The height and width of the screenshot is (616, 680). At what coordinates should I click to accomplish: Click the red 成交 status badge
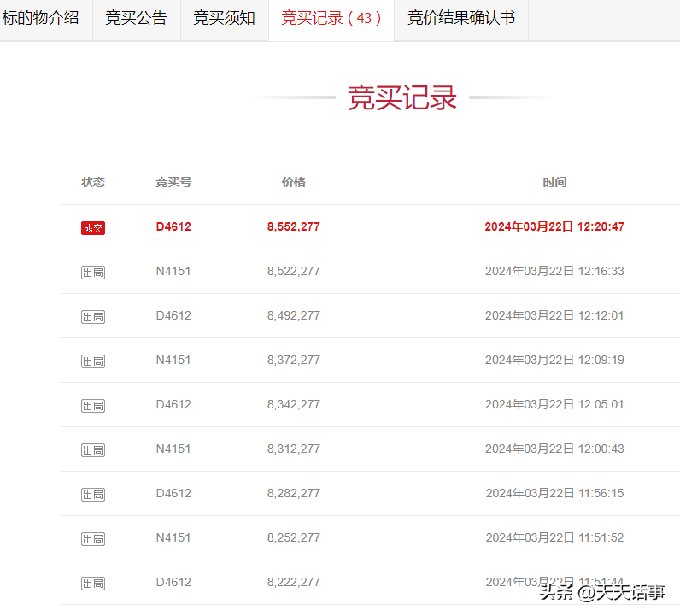93,228
